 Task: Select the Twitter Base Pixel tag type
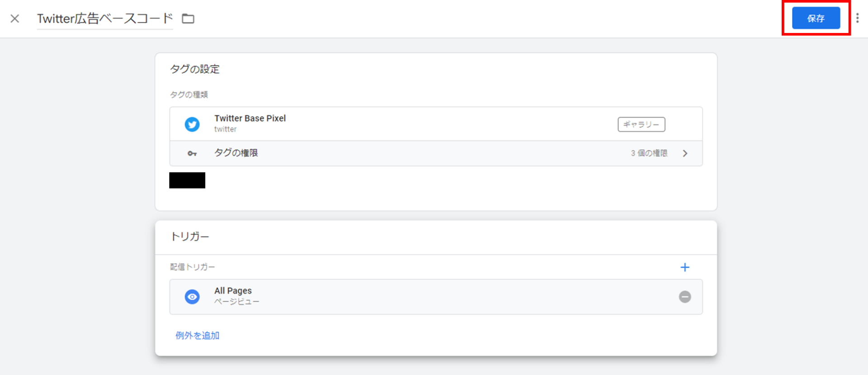436,124
